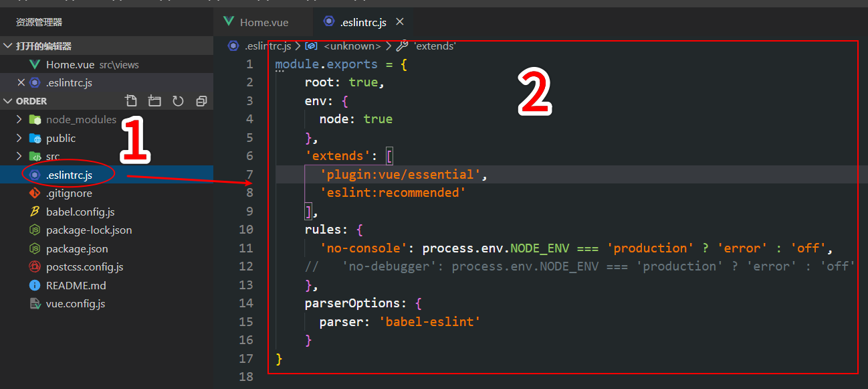Click the src folder icon

pyautogui.click(x=35, y=157)
